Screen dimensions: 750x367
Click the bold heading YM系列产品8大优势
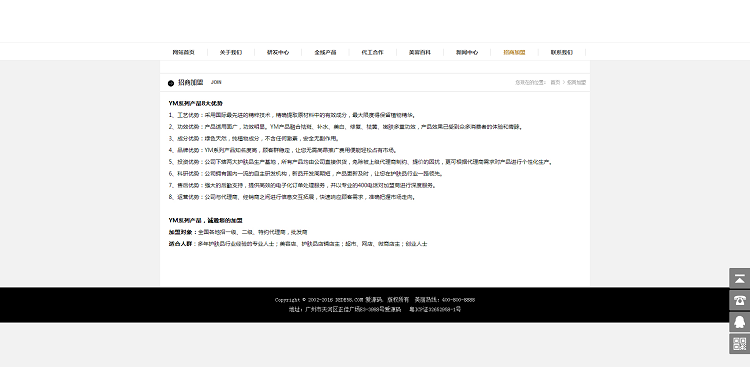point(196,103)
